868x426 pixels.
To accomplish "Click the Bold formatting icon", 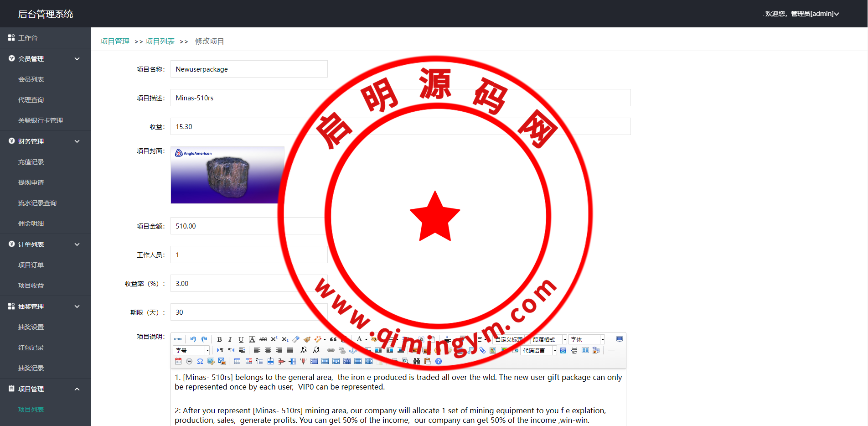I will click(x=219, y=339).
